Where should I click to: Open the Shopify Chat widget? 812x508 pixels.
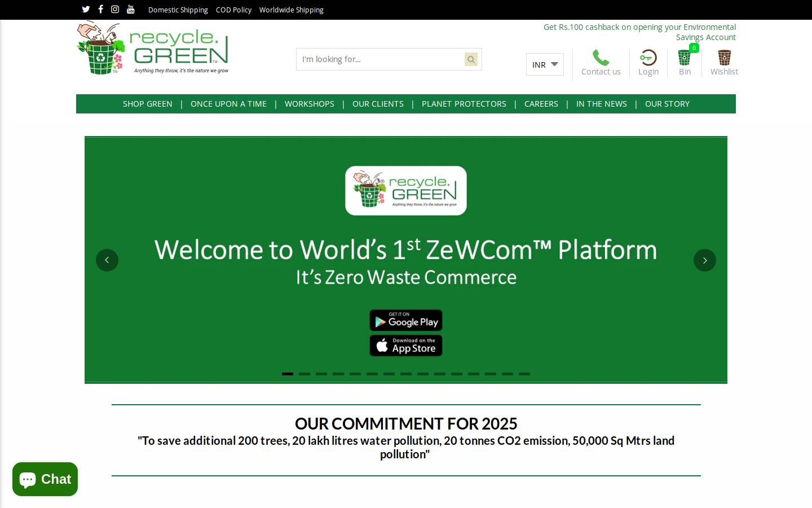(x=45, y=479)
